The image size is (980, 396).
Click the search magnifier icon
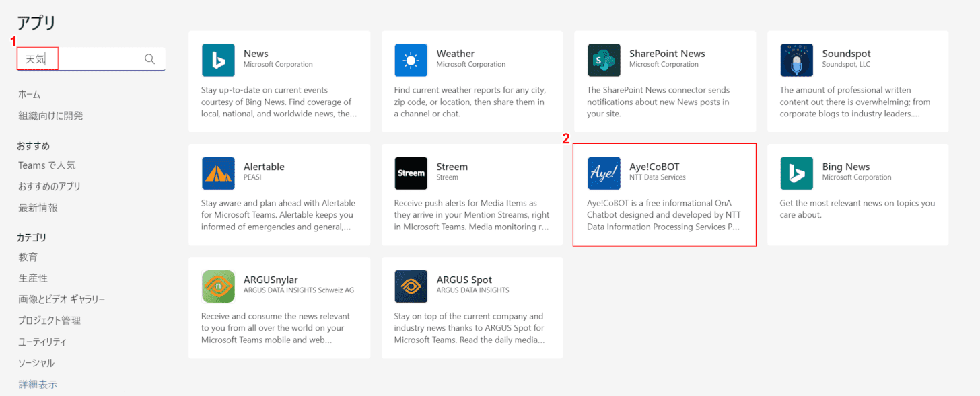click(x=150, y=59)
